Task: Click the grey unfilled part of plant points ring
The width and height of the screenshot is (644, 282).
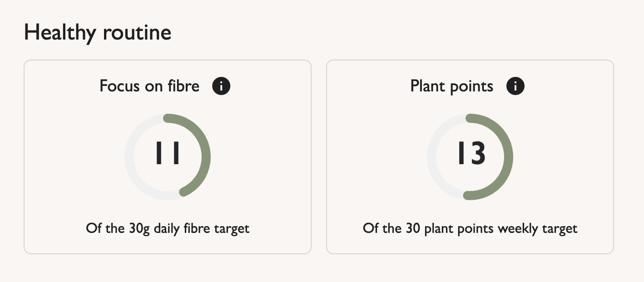Action: (432, 157)
